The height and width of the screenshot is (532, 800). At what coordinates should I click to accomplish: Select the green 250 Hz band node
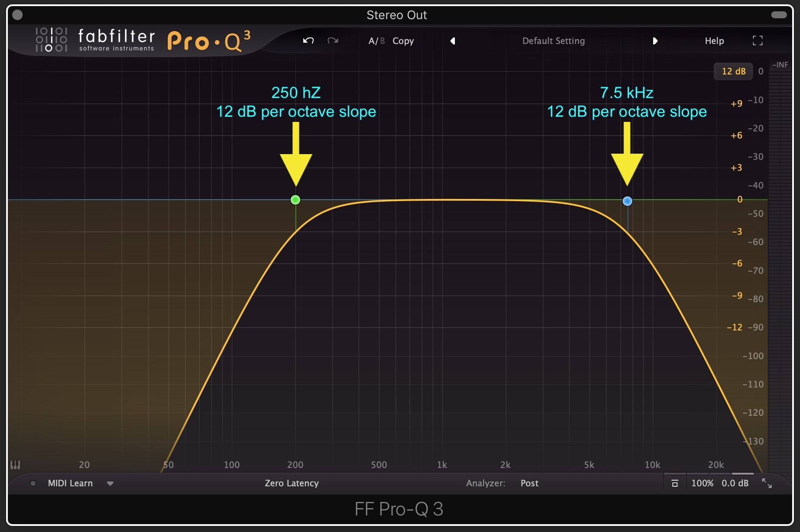pyautogui.click(x=295, y=200)
